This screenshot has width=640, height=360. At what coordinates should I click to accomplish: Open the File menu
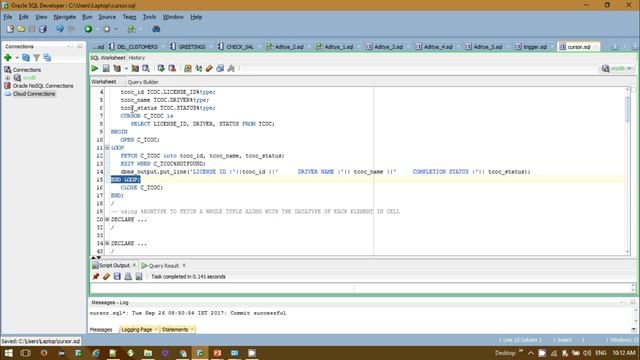pos(8,17)
